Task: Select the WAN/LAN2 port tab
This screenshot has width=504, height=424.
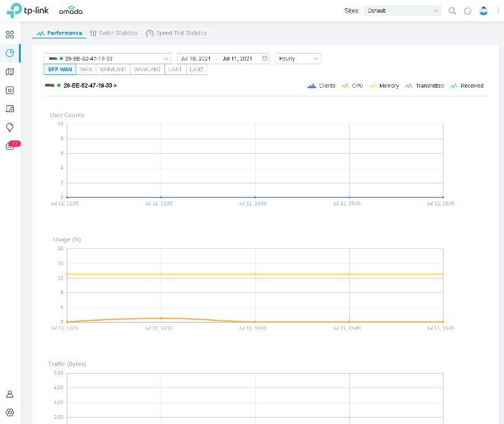Action: coord(147,69)
